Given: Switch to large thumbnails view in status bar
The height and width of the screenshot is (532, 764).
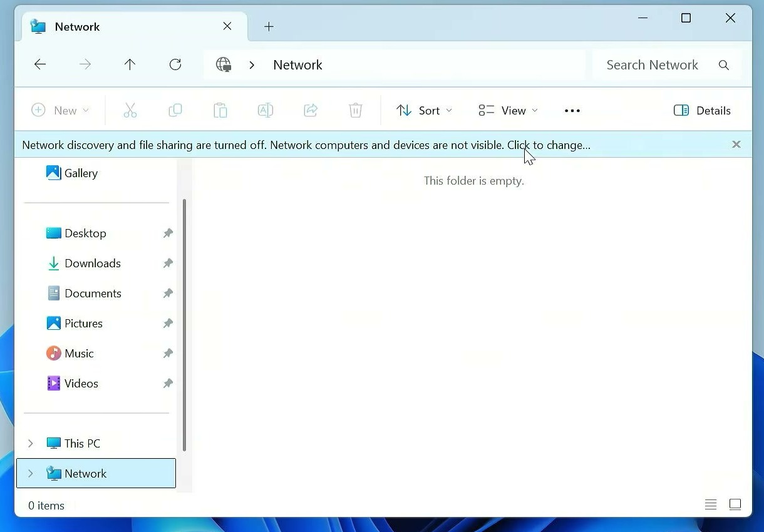Looking at the screenshot, I should pyautogui.click(x=735, y=504).
